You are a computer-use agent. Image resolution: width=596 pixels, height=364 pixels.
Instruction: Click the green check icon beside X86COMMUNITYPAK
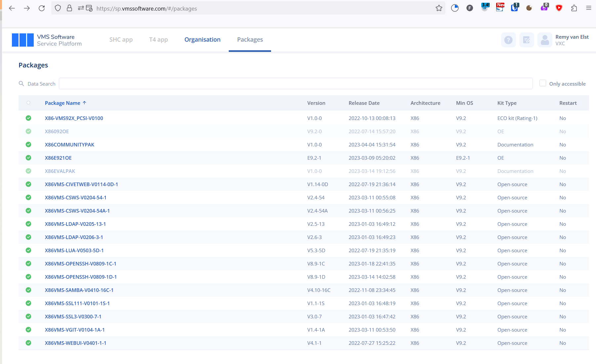(x=28, y=144)
